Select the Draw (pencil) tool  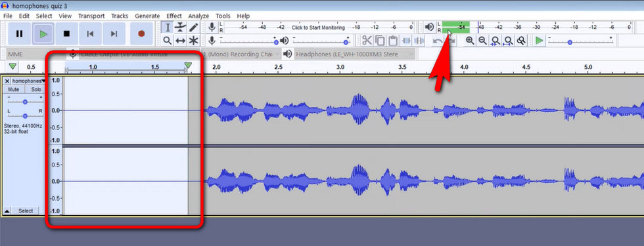[193, 28]
